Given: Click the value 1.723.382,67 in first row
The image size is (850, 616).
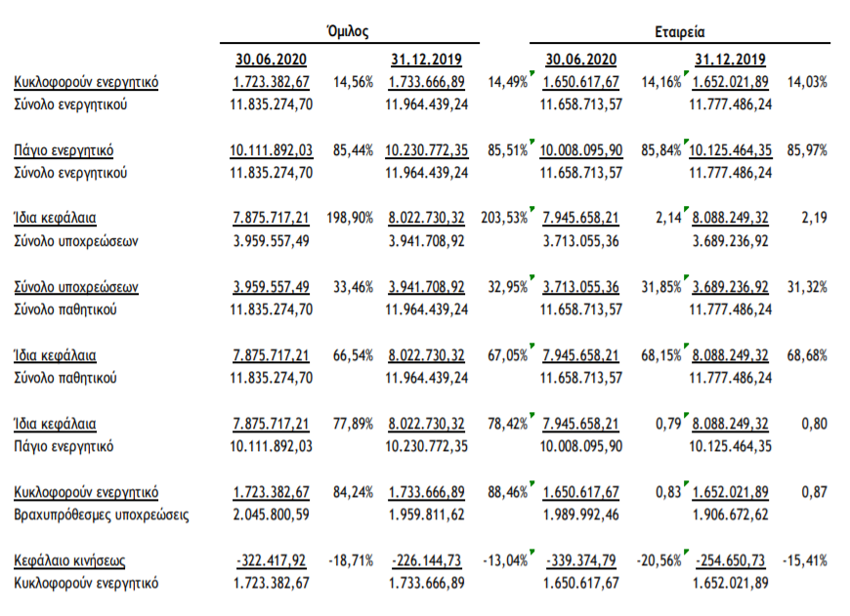Looking at the screenshot, I should (x=271, y=82).
